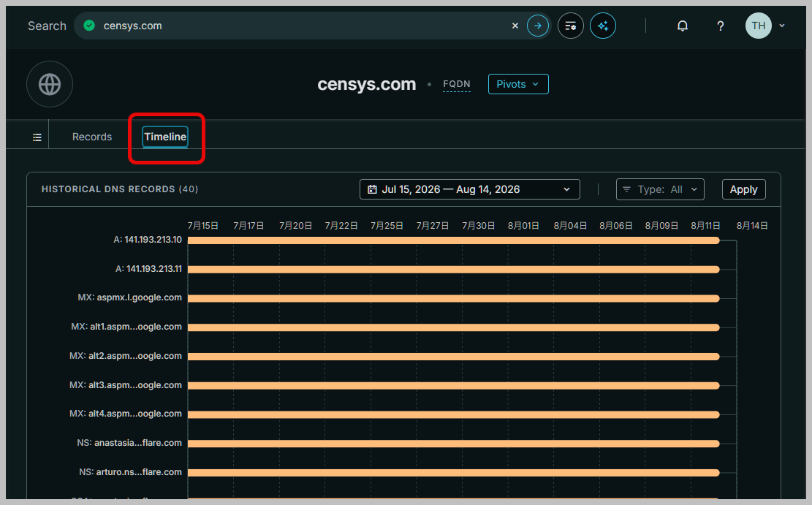Click the censys.com page title

(x=367, y=84)
